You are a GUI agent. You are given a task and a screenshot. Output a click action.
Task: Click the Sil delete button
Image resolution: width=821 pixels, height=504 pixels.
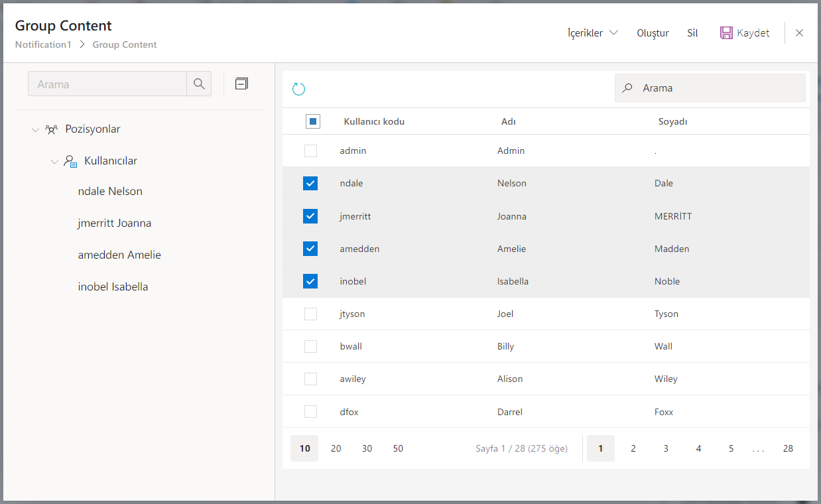coord(692,33)
